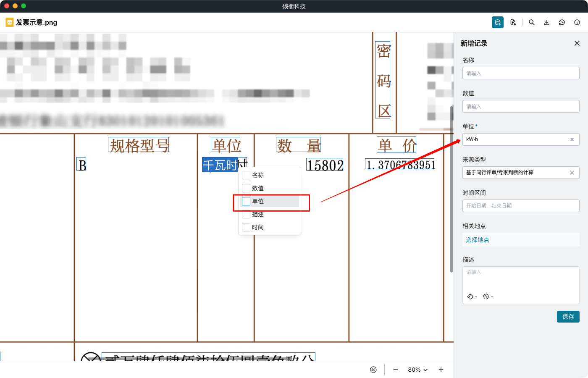Click the info icon in top toolbar
The image size is (588, 378).
coord(577,22)
